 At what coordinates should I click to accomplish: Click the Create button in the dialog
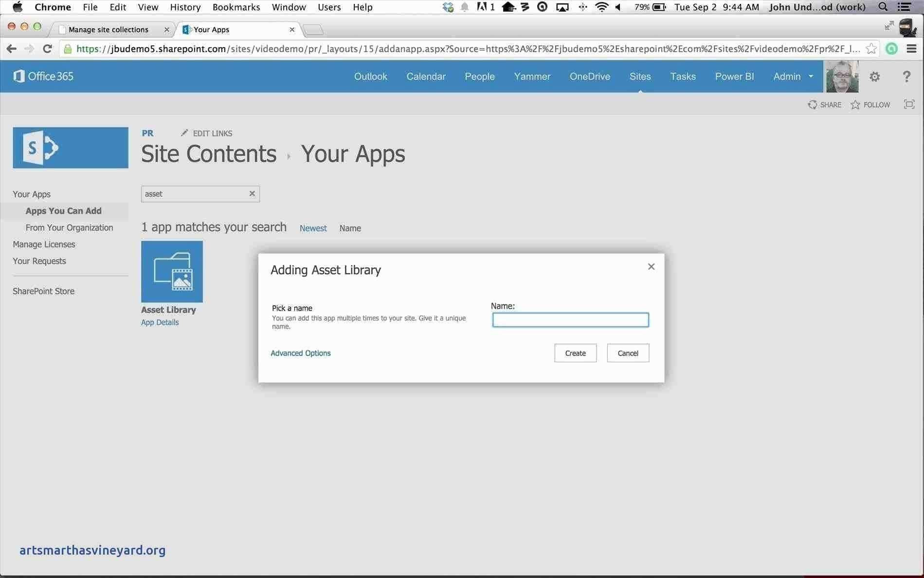point(575,353)
